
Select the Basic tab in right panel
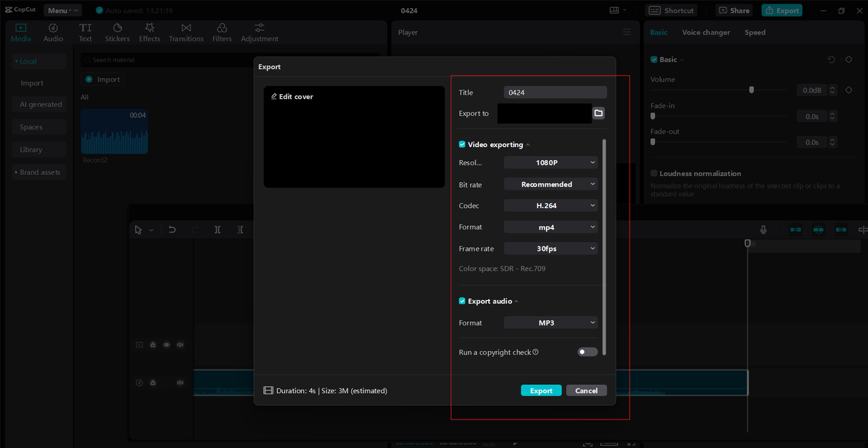click(658, 33)
